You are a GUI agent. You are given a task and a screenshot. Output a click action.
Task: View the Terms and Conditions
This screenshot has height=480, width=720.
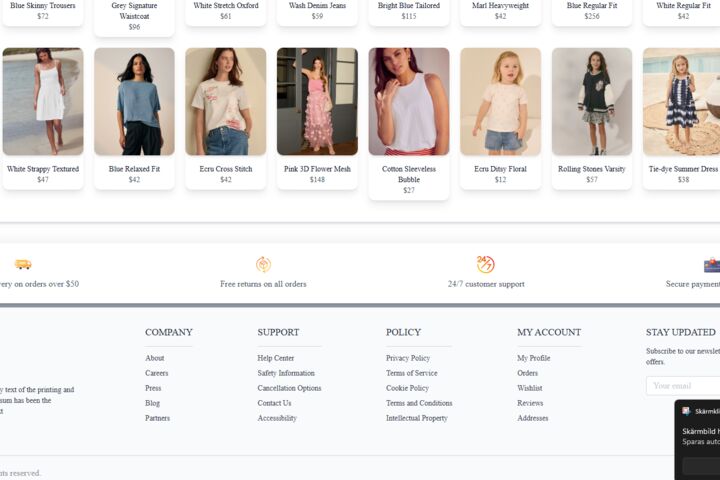[419, 403]
